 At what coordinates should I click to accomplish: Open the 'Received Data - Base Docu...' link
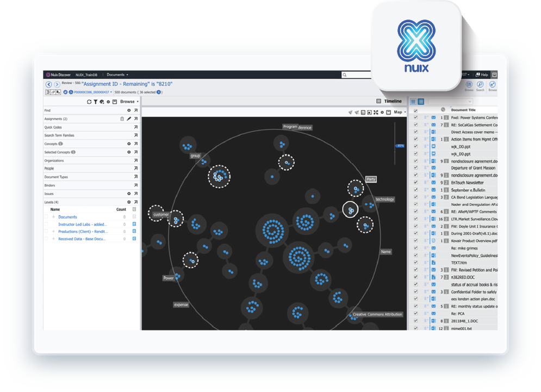pos(82,239)
